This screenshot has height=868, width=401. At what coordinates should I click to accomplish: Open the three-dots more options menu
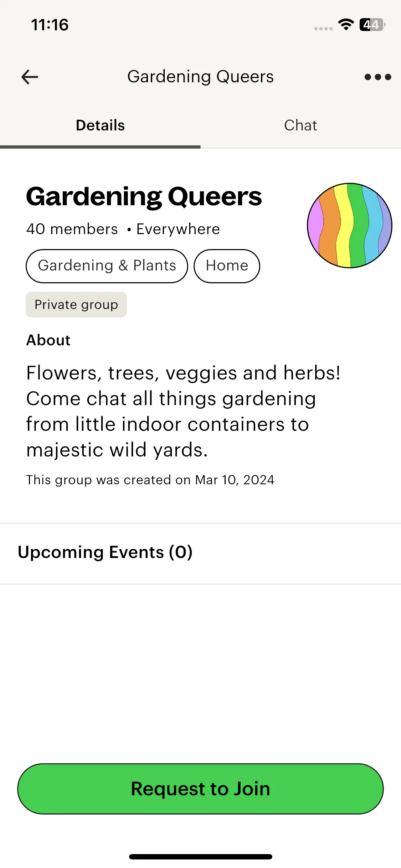click(x=377, y=77)
